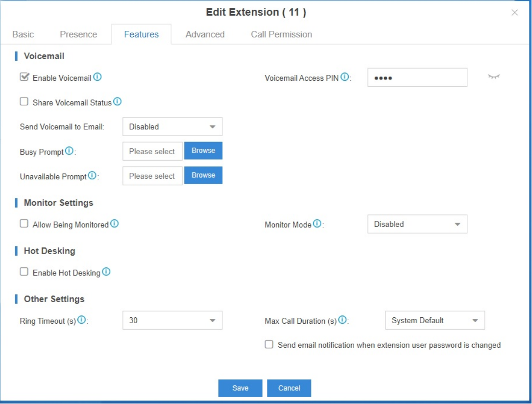Click the Voicemail section heading
This screenshot has width=532, height=404.
coord(44,56)
